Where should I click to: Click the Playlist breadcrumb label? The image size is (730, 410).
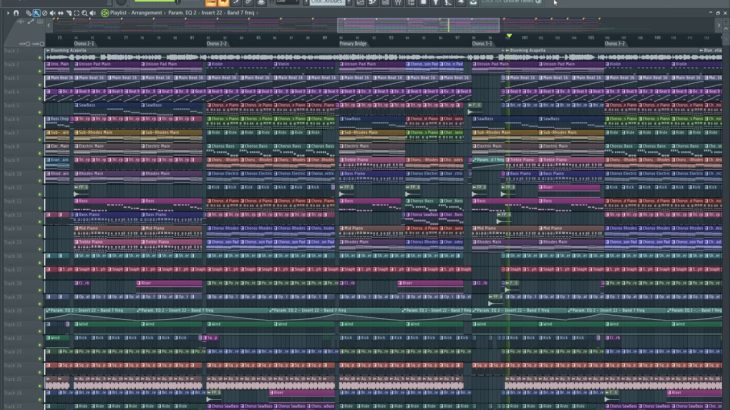point(118,13)
